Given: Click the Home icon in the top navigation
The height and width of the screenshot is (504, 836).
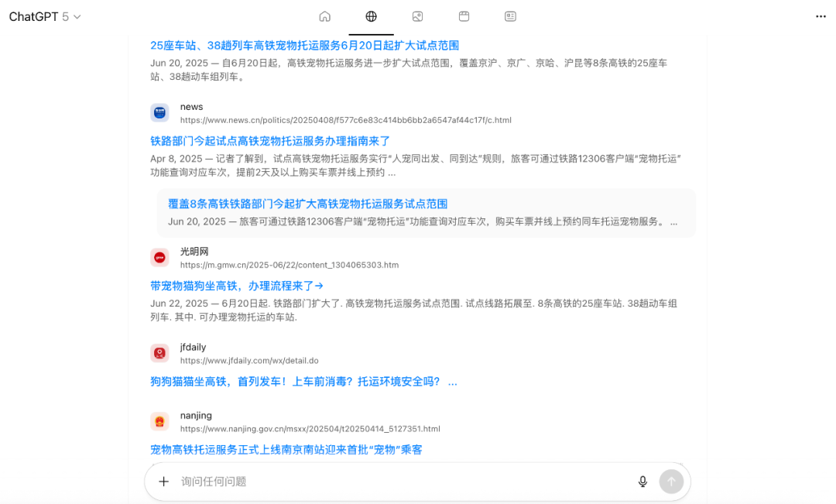Looking at the screenshot, I should (x=324, y=15).
